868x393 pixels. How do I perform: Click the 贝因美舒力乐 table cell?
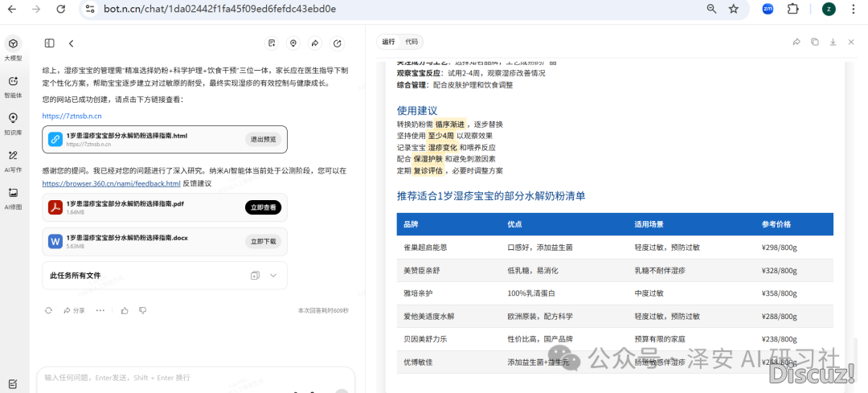(x=425, y=339)
